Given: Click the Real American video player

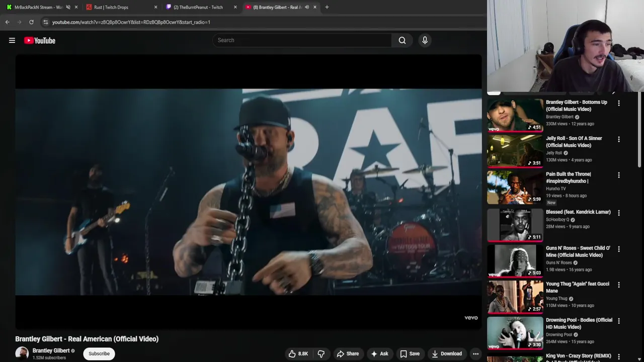Looking at the screenshot, I should coord(249,192).
